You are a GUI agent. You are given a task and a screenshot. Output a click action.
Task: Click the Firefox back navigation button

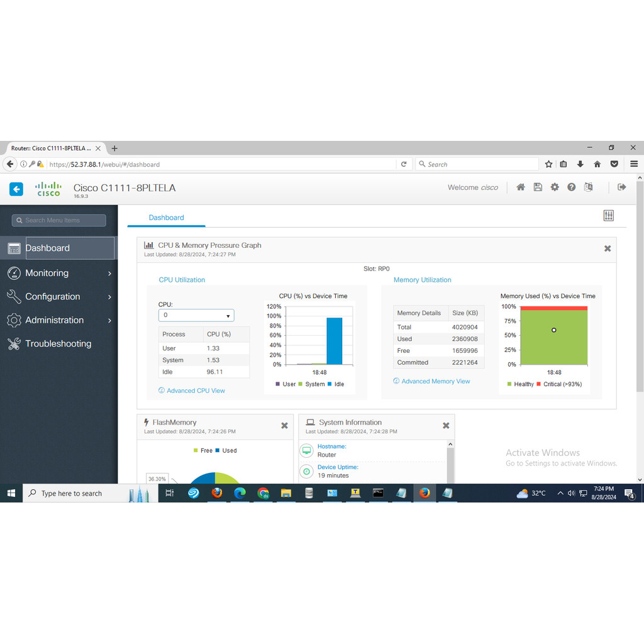[10, 164]
